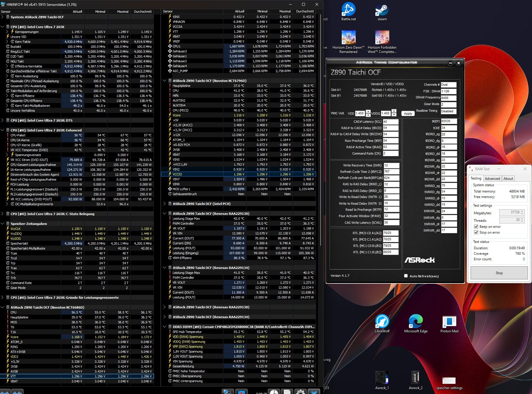Expand the System: ASRock Z890 Taichi OCF group
The width and height of the screenshot is (532, 394).
(x=3, y=17)
